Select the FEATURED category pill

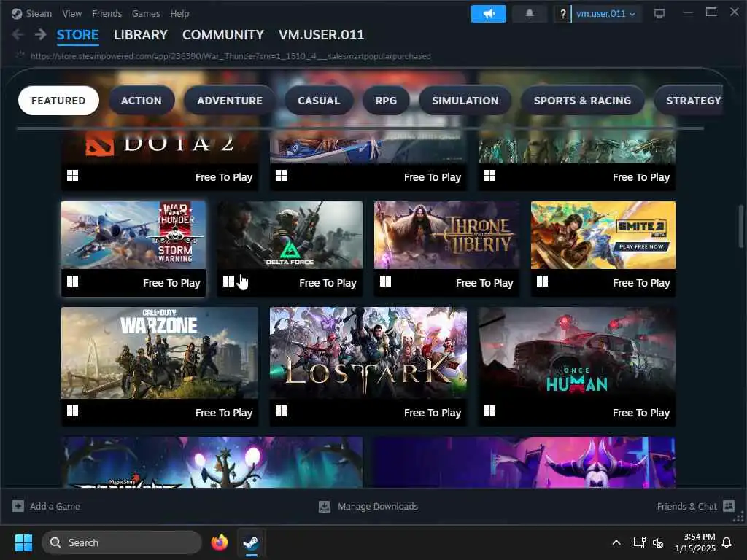(x=58, y=101)
